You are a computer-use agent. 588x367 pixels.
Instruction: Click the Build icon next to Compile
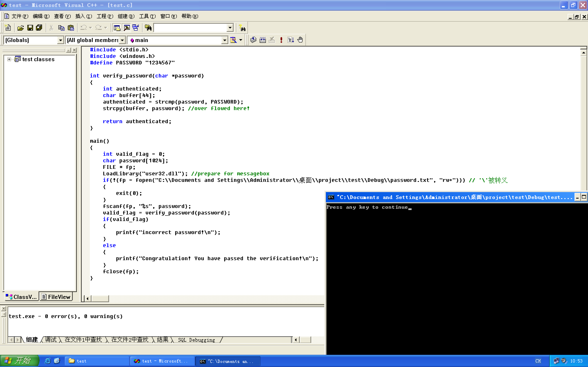point(263,40)
